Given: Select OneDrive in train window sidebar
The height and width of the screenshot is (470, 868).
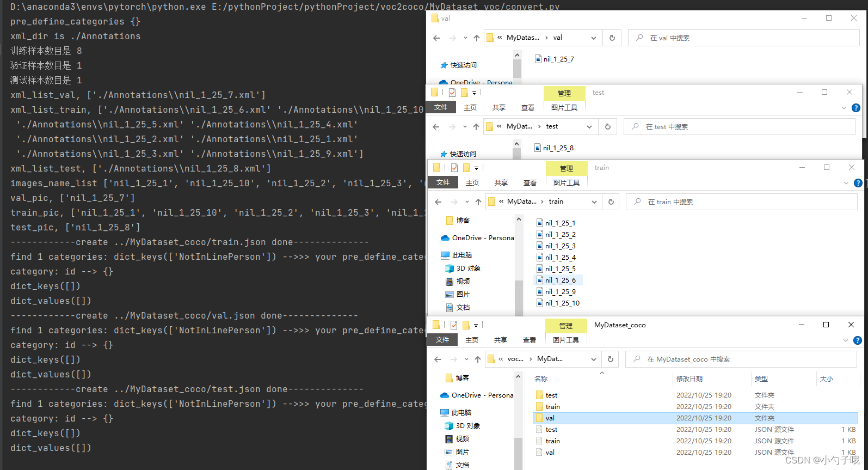Looking at the screenshot, I should tap(477, 238).
